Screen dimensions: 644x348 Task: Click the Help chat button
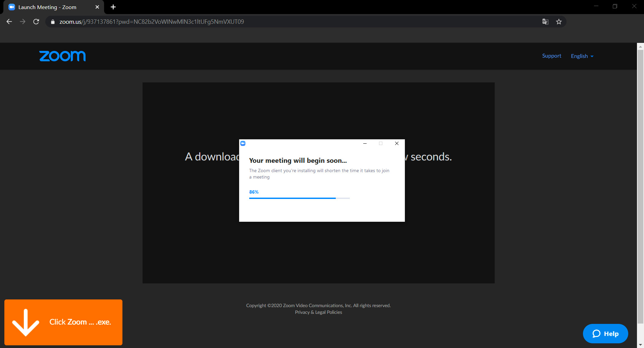[605, 334]
